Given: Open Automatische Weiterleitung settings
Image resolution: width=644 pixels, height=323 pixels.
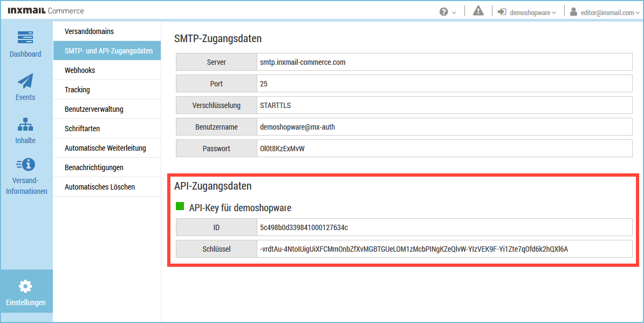Looking at the screenshot, I should [107, 147].
